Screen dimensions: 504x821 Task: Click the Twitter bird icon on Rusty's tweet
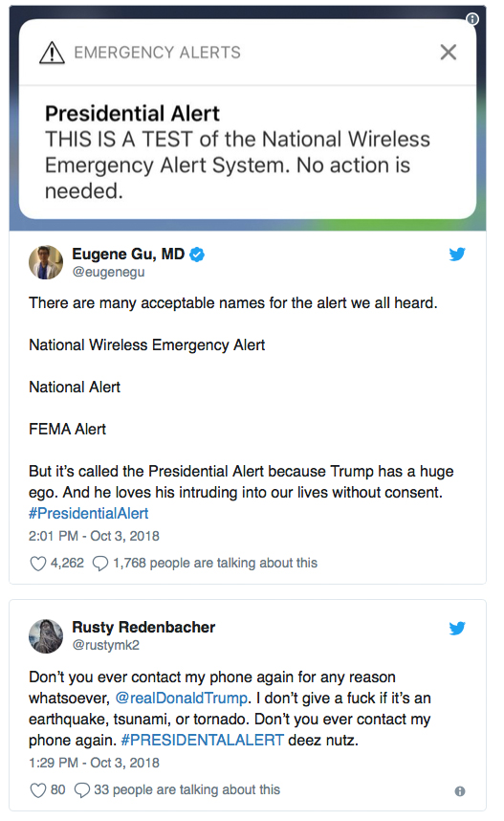(457, 628)
